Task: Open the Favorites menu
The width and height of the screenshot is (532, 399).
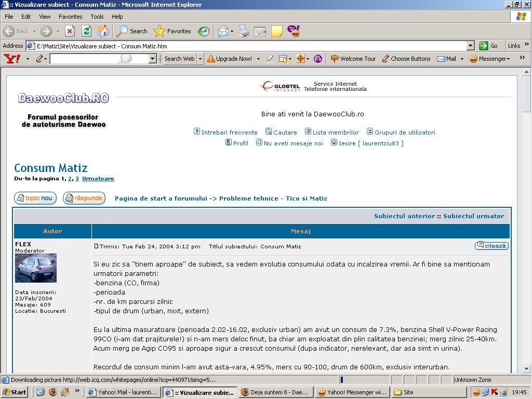Action: point(70,17)
